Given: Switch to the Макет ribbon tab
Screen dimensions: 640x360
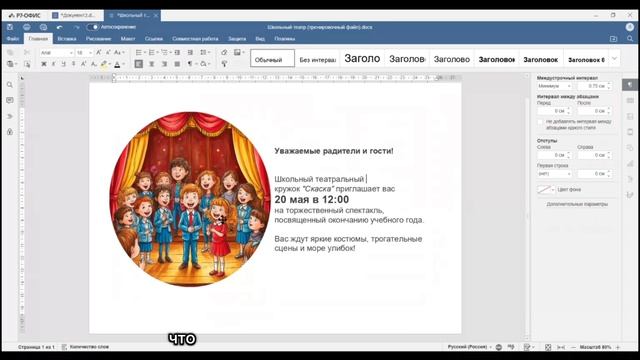Looking at the screenshot, I should click(x=128, y=39).
